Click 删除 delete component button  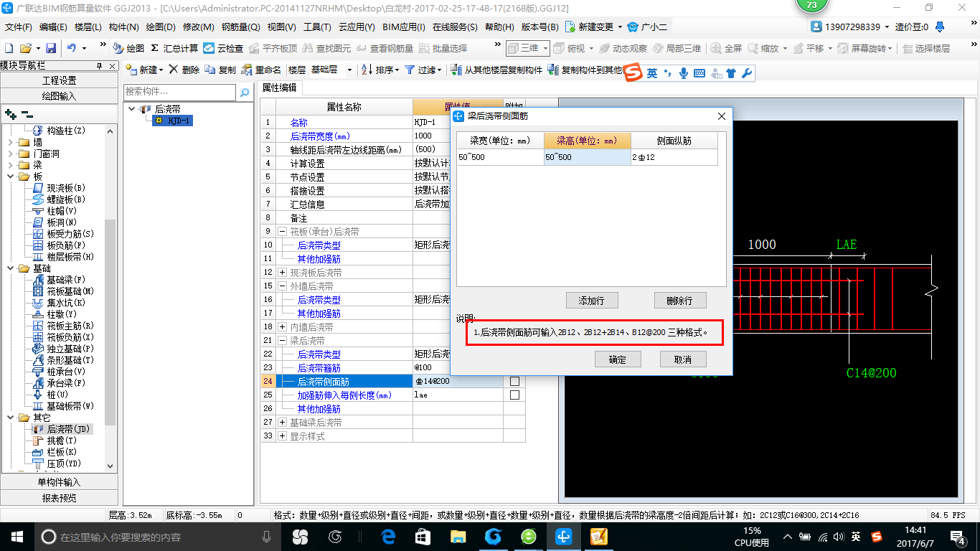pyautogui.click(x=184, y=70)
